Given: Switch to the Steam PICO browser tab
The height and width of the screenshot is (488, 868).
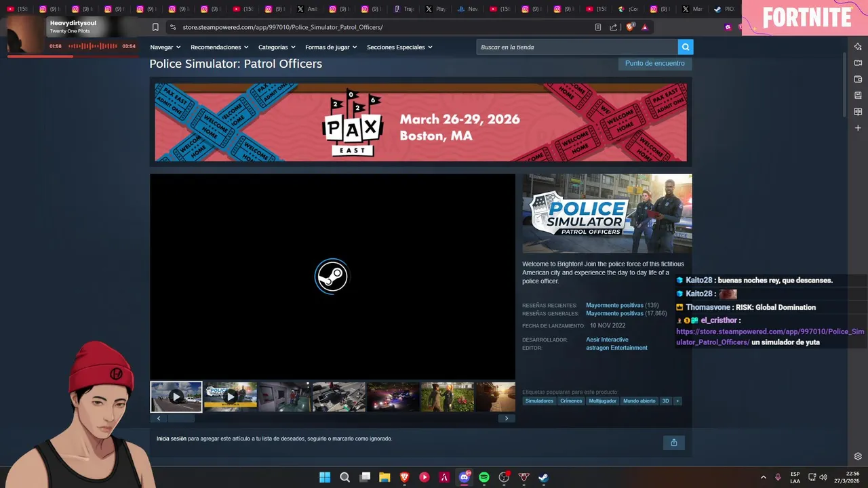Looking at the screenshot, I should [726, 9].
